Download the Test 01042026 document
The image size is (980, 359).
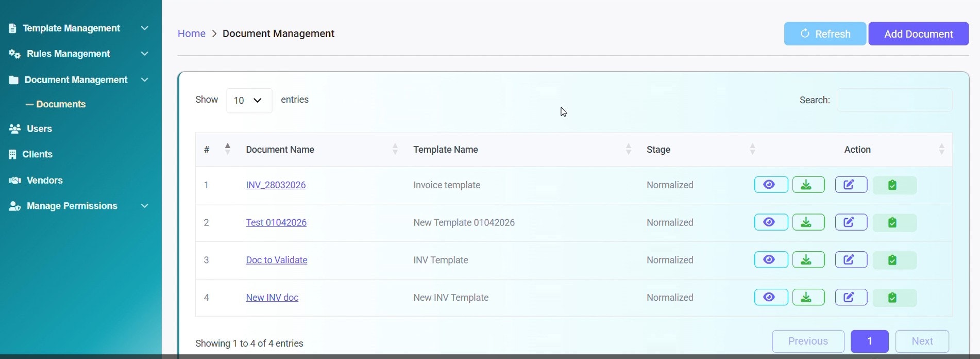click(x=808, y=222)
